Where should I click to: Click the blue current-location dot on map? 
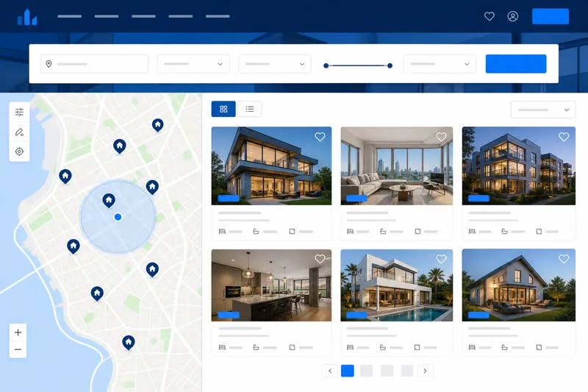[118, 217]
